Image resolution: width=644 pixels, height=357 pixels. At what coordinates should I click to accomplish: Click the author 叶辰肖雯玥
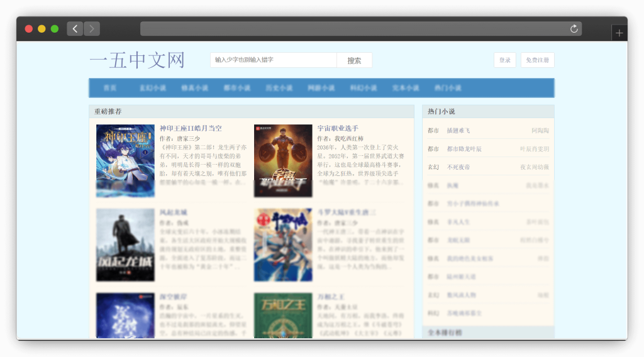tap(535, 149)
